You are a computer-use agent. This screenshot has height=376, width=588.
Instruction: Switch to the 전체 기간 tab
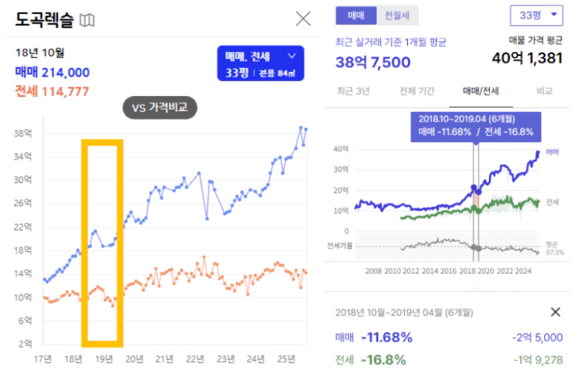click(x=417, y=92)
